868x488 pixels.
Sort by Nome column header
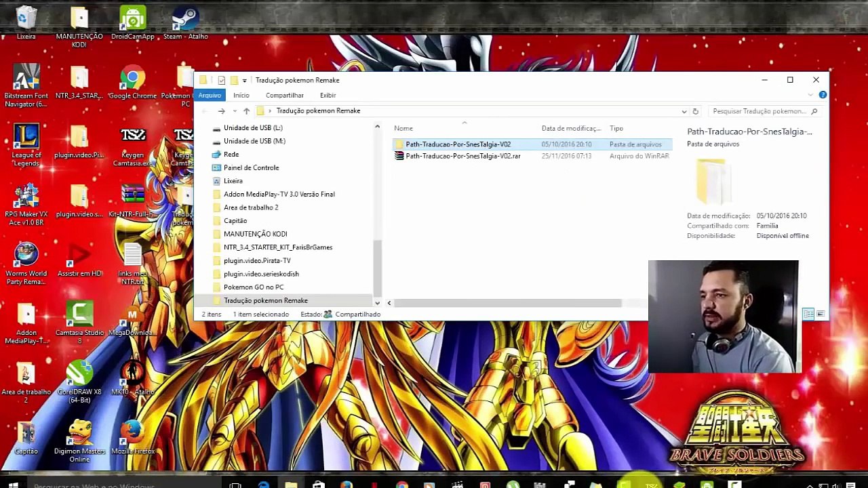tap(403, 128)
